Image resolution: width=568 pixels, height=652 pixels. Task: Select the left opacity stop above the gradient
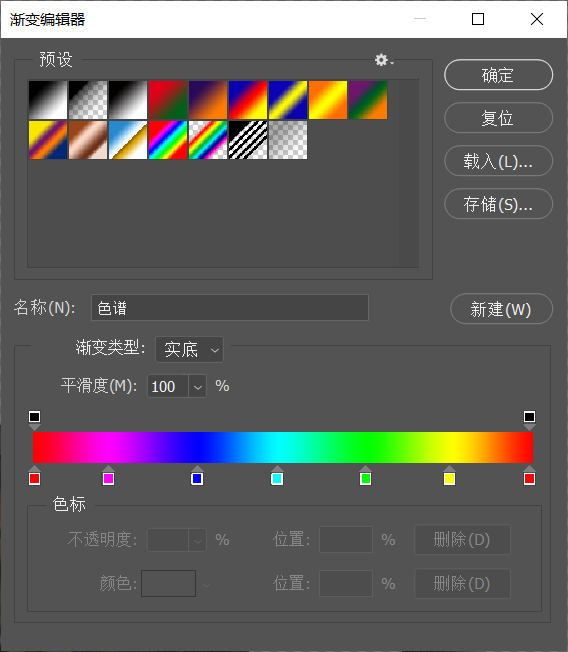[x=35, y=420]
